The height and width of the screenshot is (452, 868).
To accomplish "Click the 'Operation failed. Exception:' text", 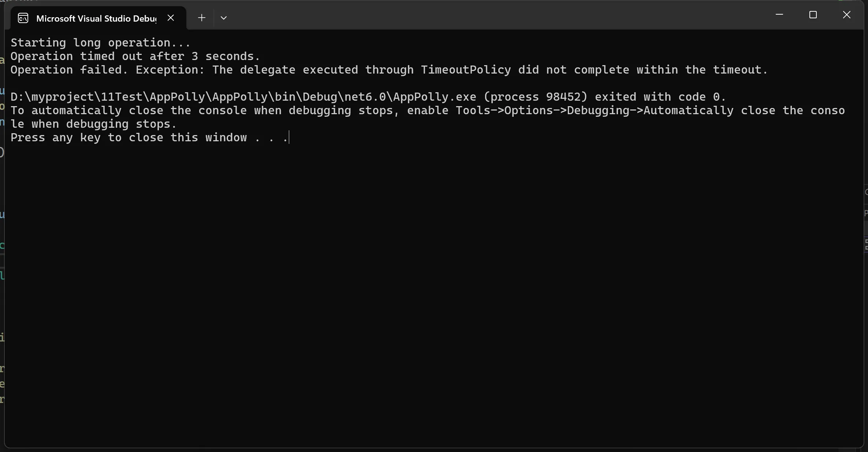I will pos(107,70).
